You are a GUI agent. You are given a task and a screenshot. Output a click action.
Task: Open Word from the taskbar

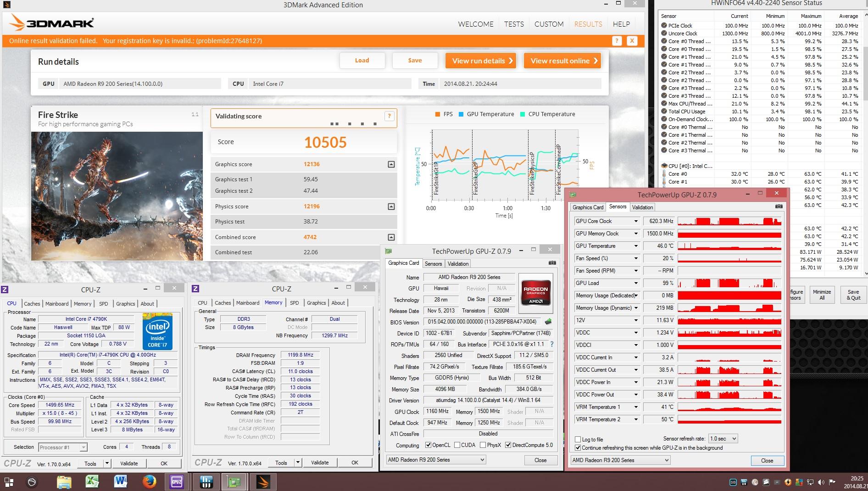point(121,481)
